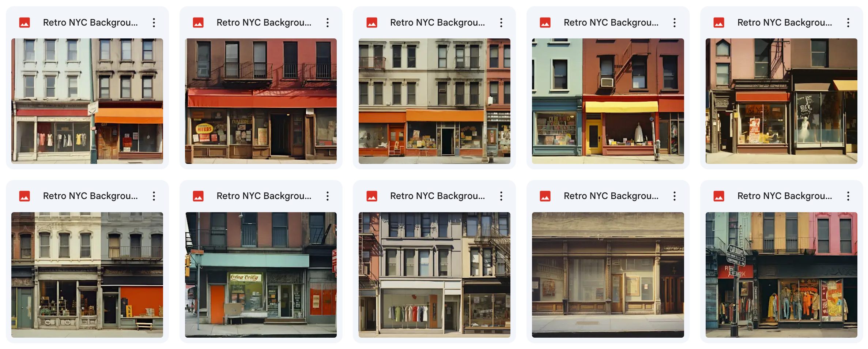Select the sepia-toned empty storefront thumbnail
868x349 pixels.
point(608,275)
